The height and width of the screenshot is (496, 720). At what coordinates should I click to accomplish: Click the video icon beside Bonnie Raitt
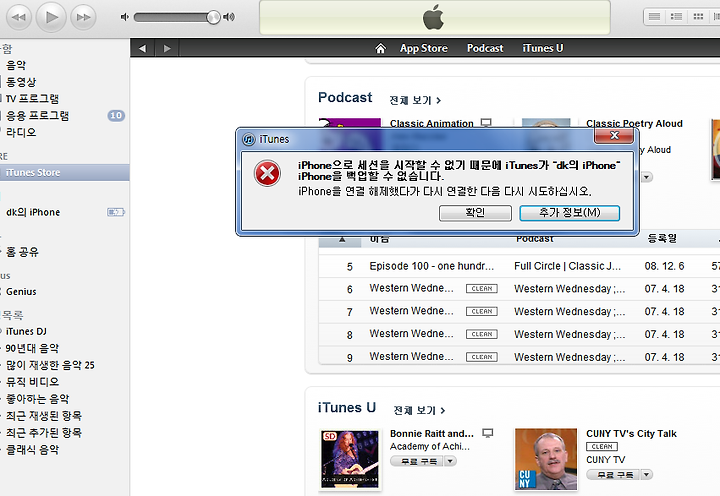(x=488, y=433)
